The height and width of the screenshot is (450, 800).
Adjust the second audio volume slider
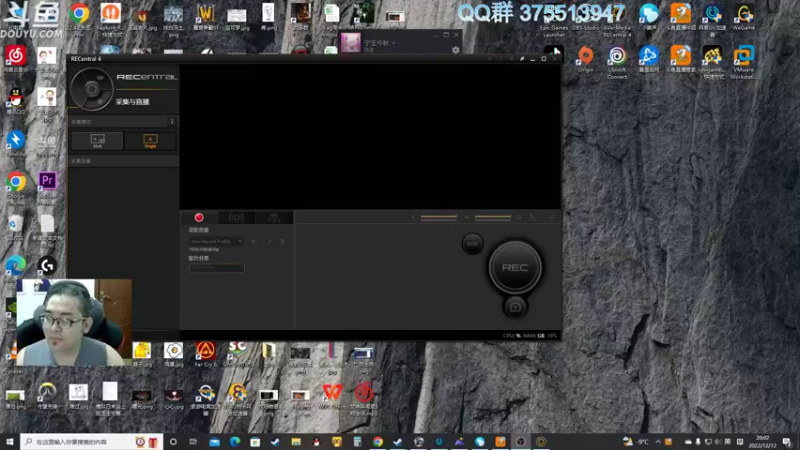point(492,217)
